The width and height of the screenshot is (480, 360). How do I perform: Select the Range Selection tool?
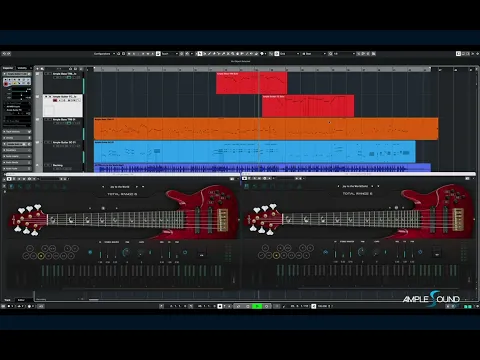pyautogui.click(x=205, y=54)
